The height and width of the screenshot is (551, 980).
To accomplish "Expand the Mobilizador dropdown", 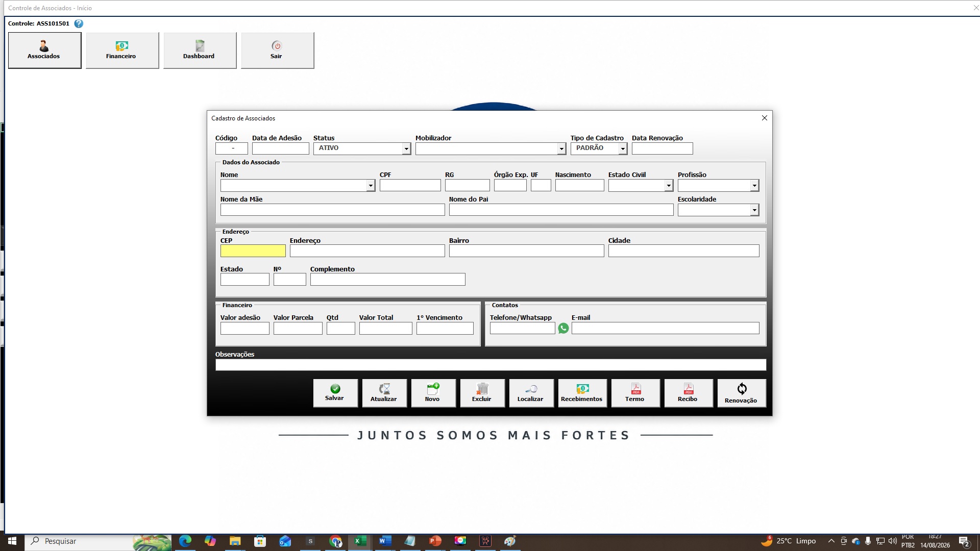I will pos(561,148).
